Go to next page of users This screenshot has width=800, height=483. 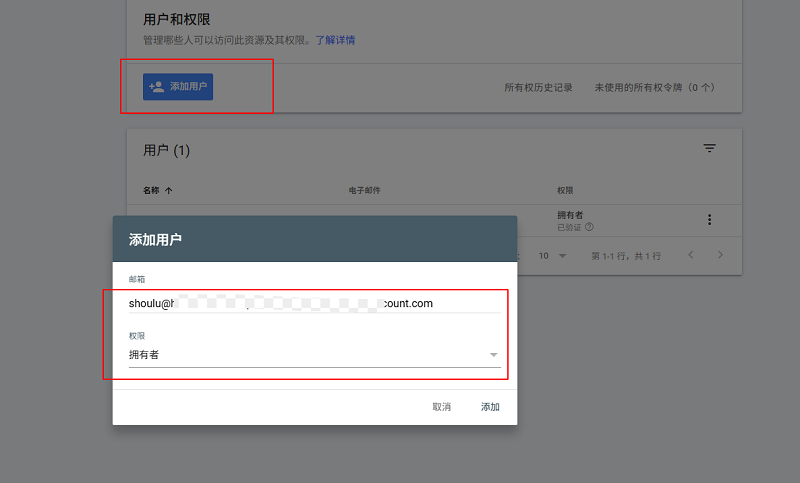pyautogui.click(x=720, y=255)
